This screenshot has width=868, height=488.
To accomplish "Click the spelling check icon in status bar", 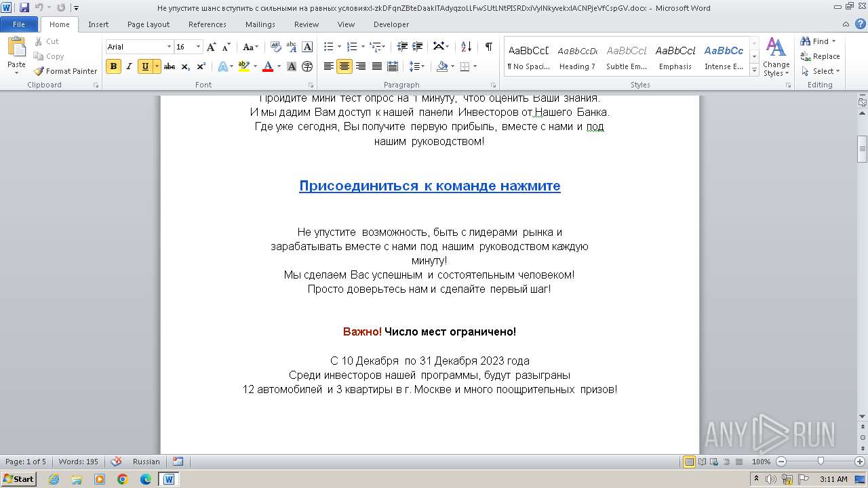I will [x=116, y=462].
